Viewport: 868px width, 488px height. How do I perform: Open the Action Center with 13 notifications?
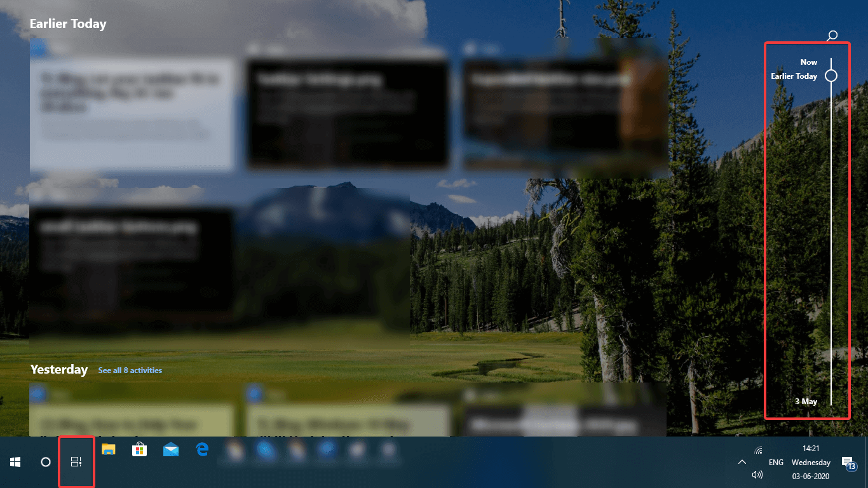[x=848, y=462]
